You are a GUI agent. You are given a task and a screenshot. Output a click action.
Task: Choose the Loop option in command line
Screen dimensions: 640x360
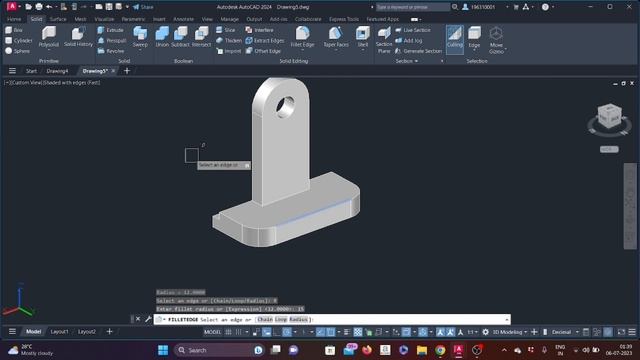pyautogui.click(x=281, y=320)
